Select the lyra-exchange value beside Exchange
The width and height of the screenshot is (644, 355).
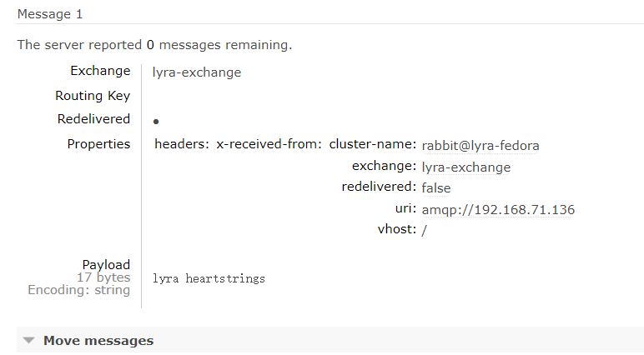point(197,72)
